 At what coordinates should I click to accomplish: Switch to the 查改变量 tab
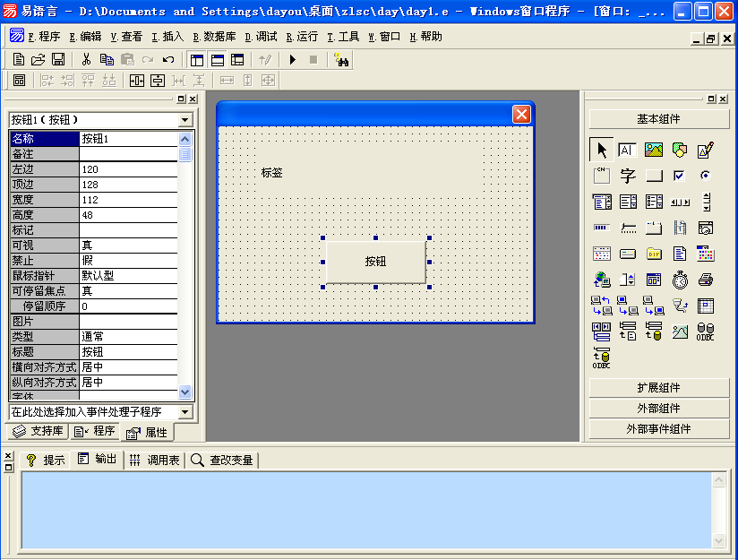click(223, 461)
